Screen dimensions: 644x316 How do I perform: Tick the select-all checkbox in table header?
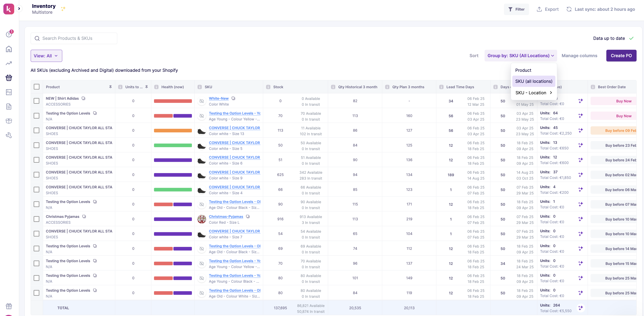point(37,87)
